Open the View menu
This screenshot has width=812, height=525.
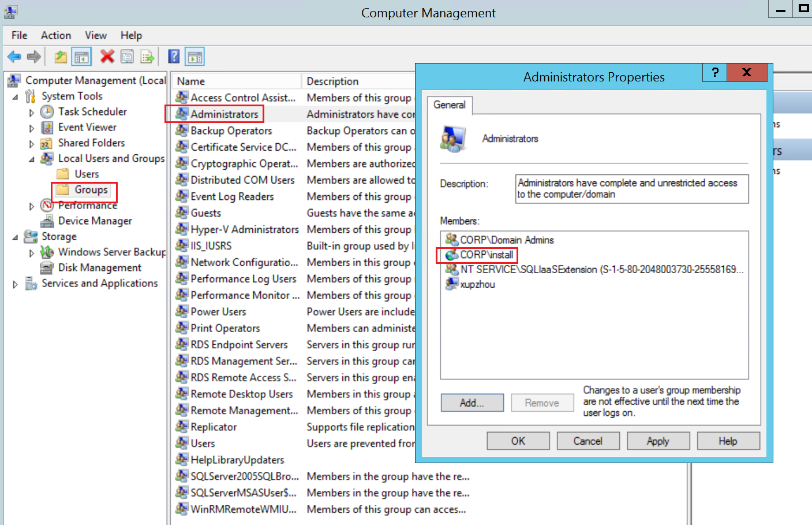(x=95, y=35)
